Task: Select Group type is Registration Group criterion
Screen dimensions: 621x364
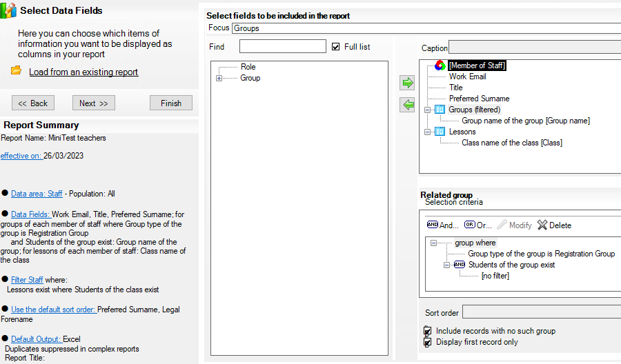Action: (542, 254)
